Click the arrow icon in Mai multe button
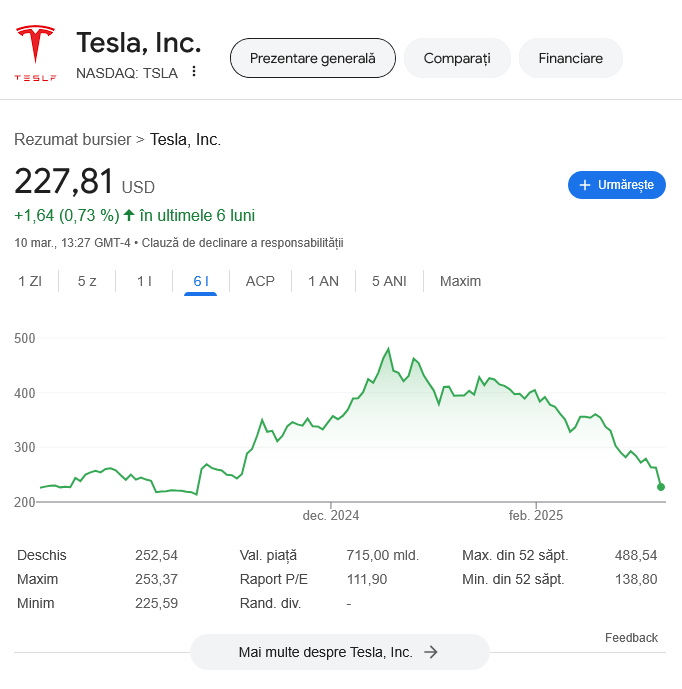The width and height of the screenshot is (682, 689). (x=431, y=652)
